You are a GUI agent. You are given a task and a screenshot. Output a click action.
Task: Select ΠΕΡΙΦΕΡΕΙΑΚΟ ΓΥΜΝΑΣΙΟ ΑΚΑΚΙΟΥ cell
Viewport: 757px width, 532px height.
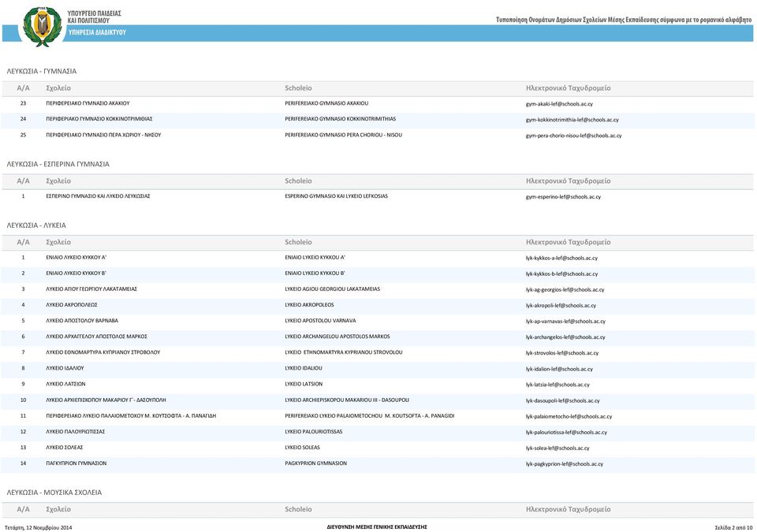click(88, 103)
